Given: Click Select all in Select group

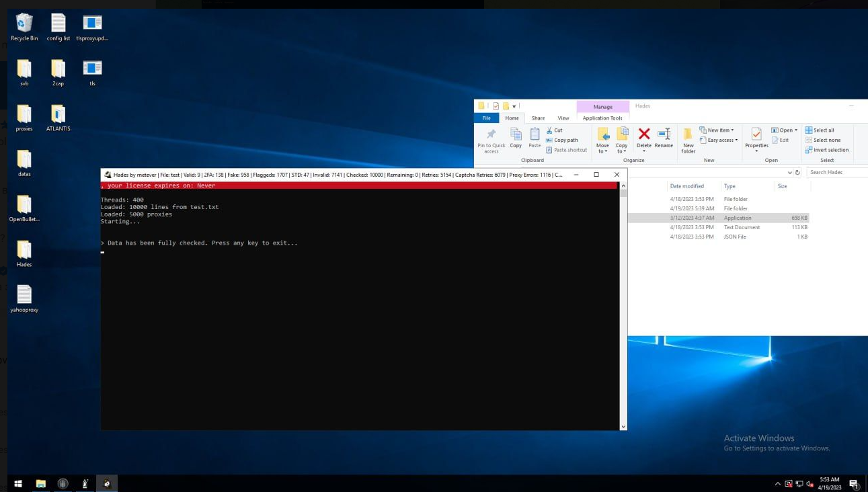Looking at the screenshot, I should coord(820,130).
